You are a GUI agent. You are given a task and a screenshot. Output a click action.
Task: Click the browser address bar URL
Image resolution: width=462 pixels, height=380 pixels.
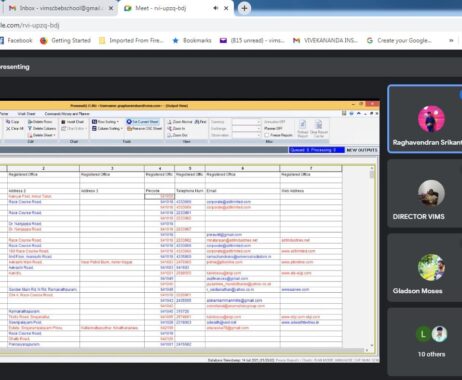pos(30,25)
